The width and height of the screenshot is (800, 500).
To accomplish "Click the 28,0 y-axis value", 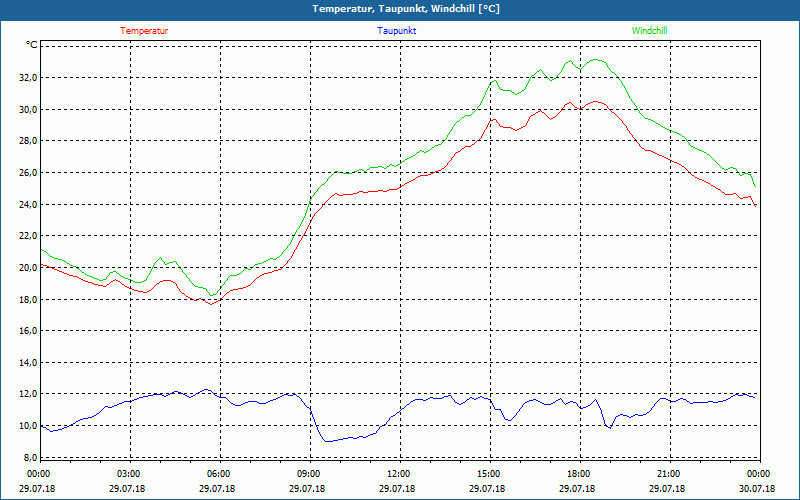I will tap(28, 141).
